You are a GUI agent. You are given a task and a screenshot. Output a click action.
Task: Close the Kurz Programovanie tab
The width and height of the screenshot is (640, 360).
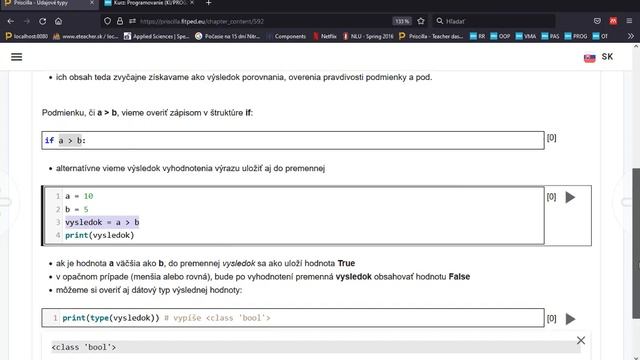tap(192, 3)
